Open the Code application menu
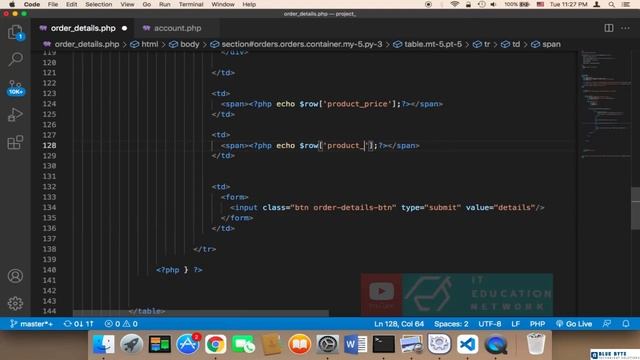Screen dimensions: 640x360 pyautogui.click(x=31, y=4)
